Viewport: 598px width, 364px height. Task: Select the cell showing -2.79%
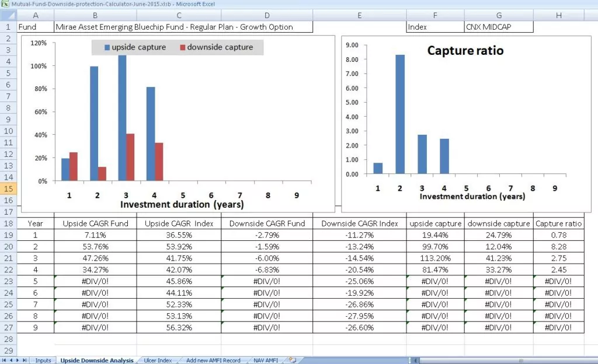[267, 235]
